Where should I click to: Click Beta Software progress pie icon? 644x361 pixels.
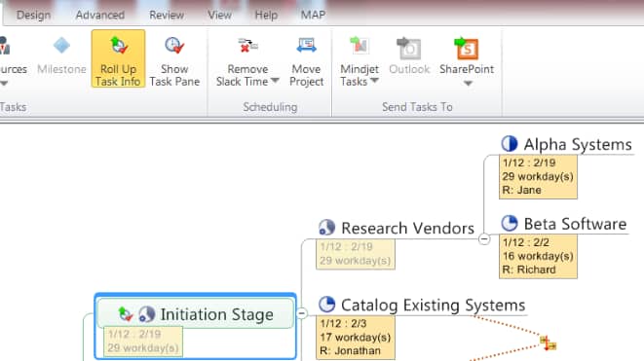pyautogui.click(x=510, y=223)
